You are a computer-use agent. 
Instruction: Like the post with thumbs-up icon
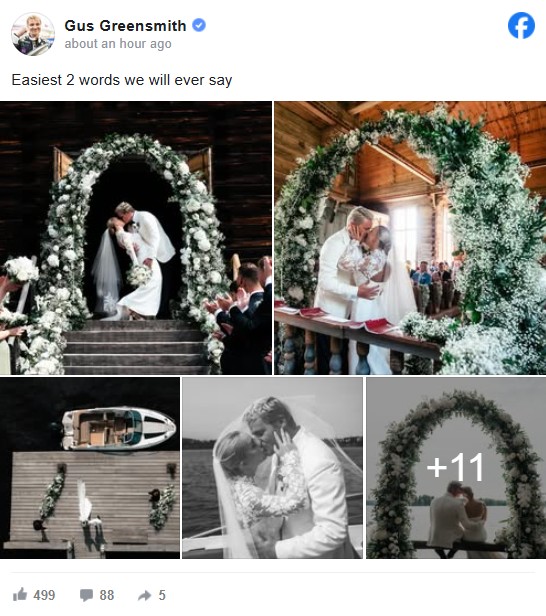(x=20, y=594)
